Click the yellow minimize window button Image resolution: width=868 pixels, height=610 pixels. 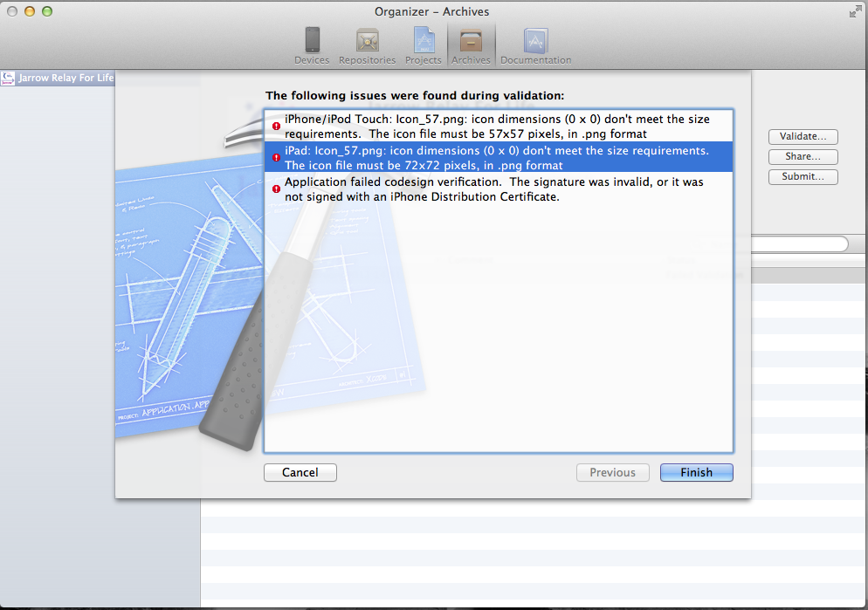click(30, 11)
